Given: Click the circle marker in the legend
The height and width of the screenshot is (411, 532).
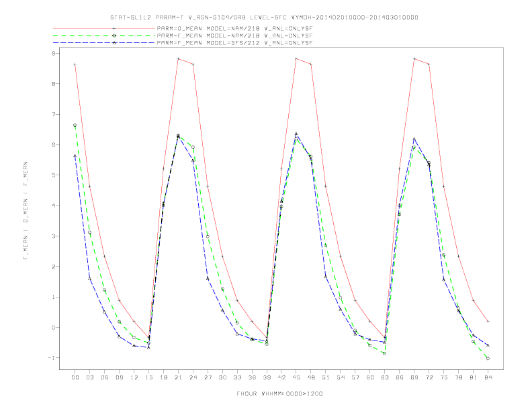Looking at the screenshot, I should [x=114, y=36].
